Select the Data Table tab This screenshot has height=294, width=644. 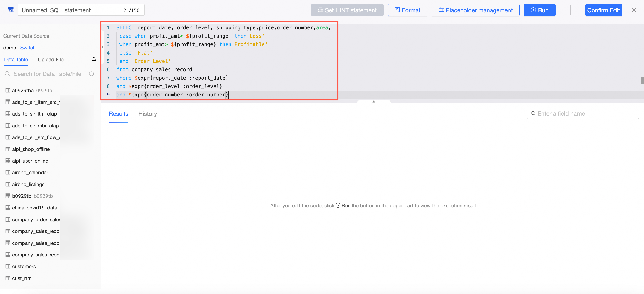coord(16,60)
